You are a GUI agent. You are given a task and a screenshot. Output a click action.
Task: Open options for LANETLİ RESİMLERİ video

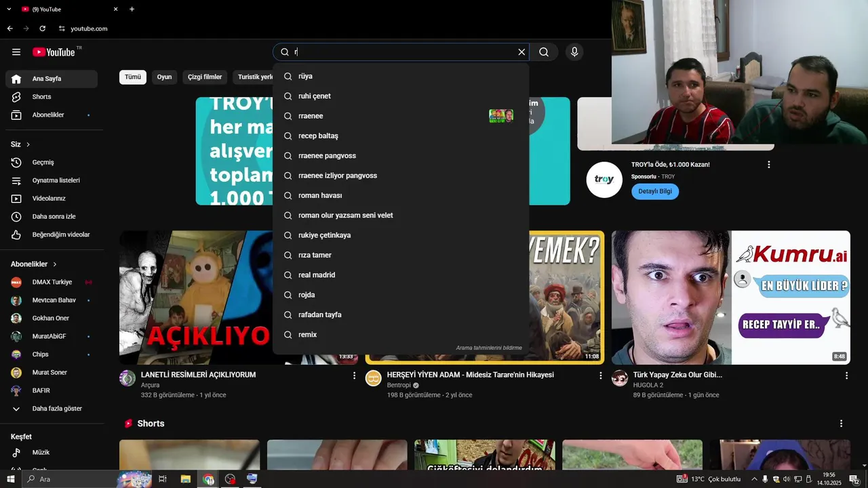[354, 375]
